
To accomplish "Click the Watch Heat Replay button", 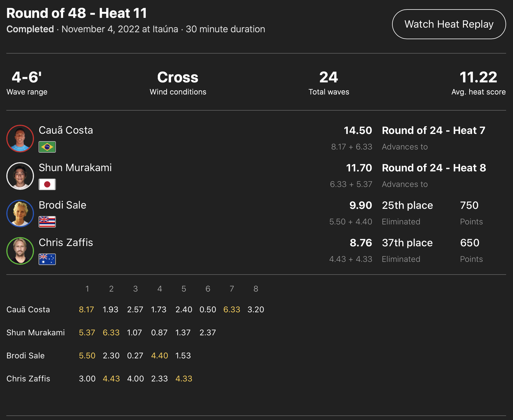I will tap(449, 24).
